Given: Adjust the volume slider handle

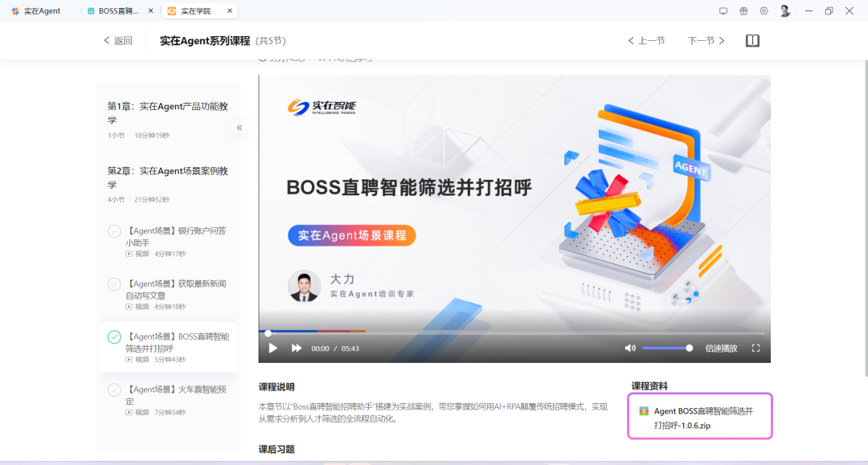Looking at the screenshot, I should coord(690,349).
